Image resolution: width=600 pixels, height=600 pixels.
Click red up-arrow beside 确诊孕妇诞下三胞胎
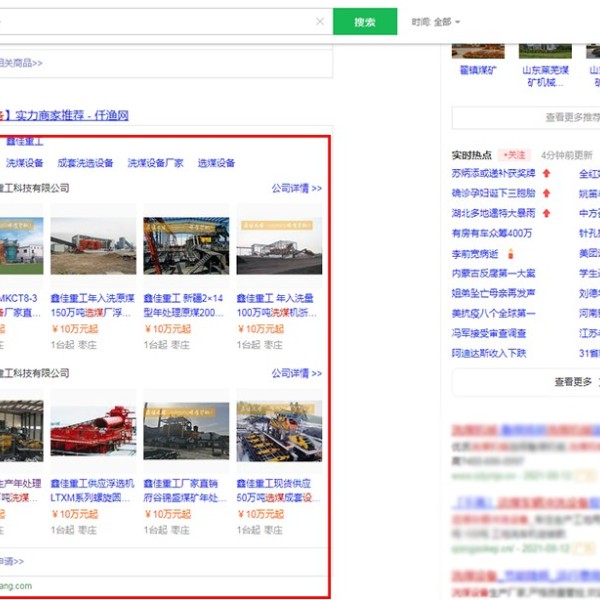point(546,193)
